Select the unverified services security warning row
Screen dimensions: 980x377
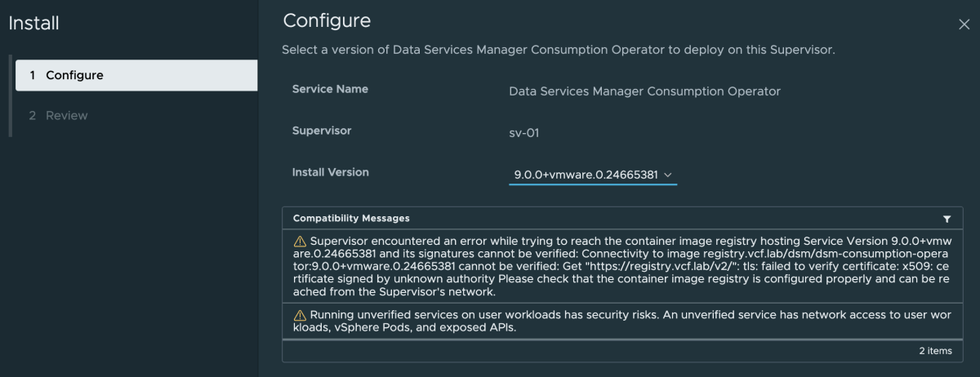(x=621, y=321)
